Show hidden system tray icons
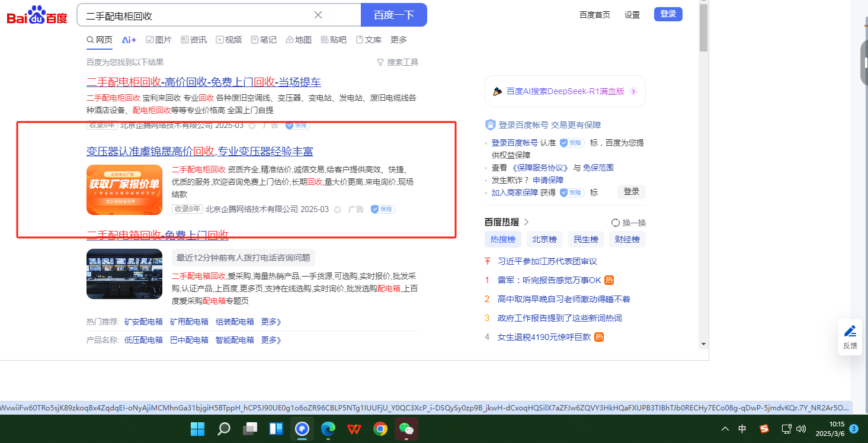This screenshot has height=443, width=868. point(725,429)
